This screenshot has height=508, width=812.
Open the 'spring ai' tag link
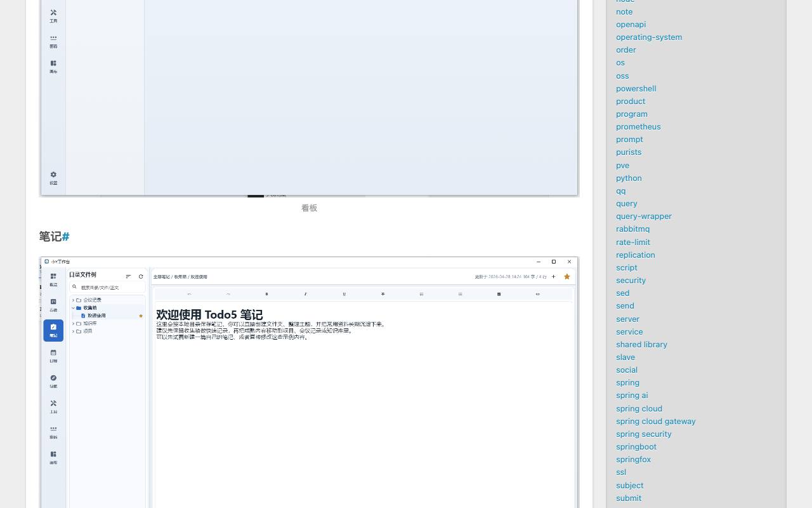pos(632,395)
